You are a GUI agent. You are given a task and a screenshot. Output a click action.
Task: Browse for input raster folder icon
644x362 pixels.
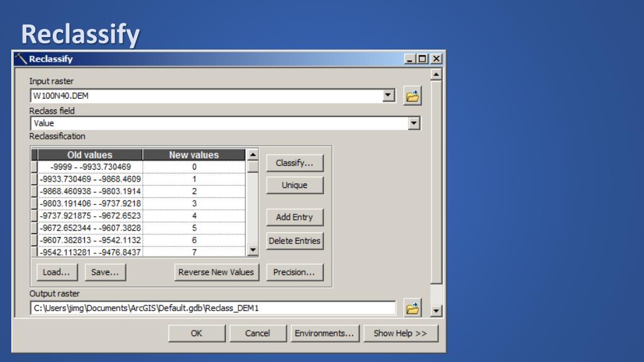tap(413, 96)
